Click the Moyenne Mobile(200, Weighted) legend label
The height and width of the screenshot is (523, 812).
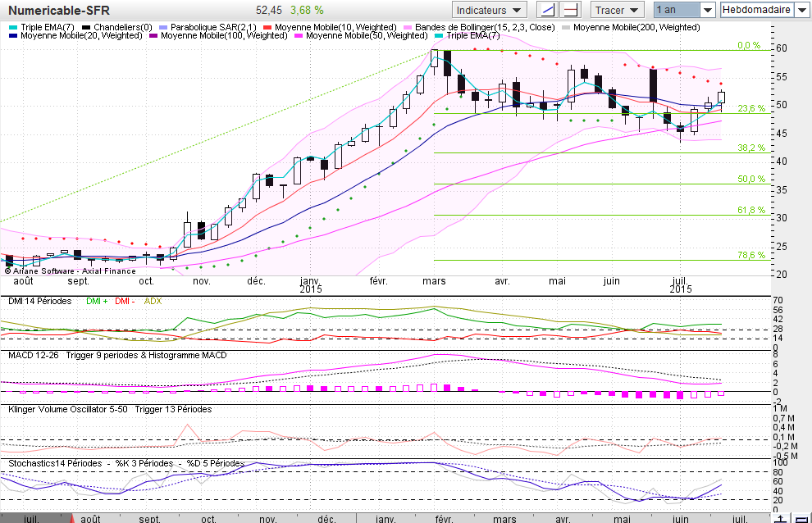coord(636,27)
